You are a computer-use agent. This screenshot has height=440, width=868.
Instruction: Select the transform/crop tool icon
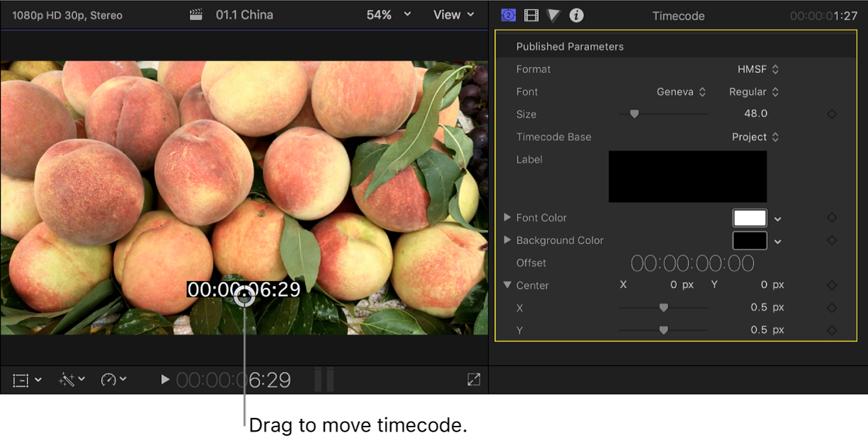21,380
